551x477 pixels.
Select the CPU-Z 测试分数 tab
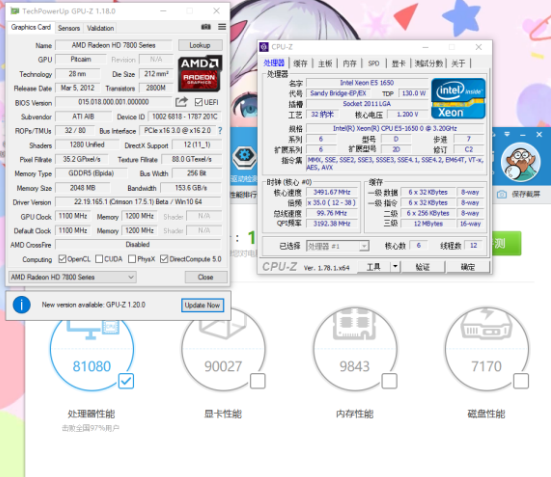click(429, 64)
